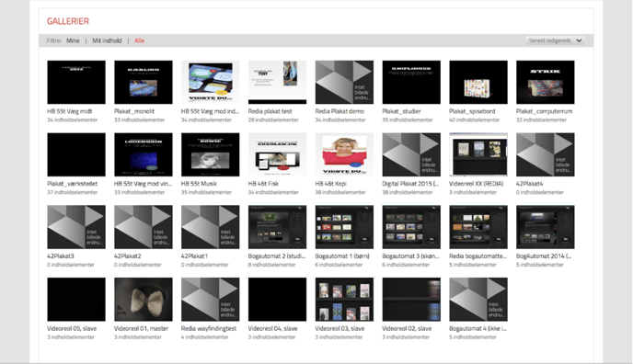This screenshot has height=364, width=633.
Task: Open the Digital Plakat 2015 placeholder thumbnail
Action: coord(411,154)
